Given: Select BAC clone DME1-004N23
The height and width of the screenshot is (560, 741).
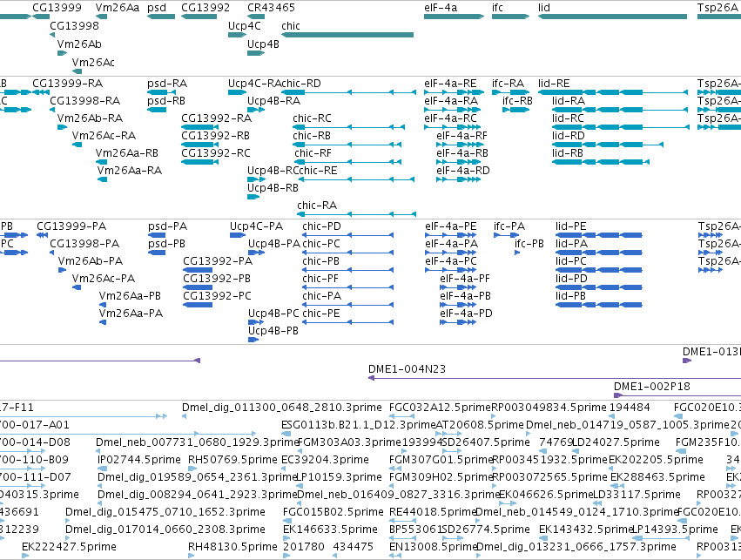Looking at the screenshot, I should point(407,369).
